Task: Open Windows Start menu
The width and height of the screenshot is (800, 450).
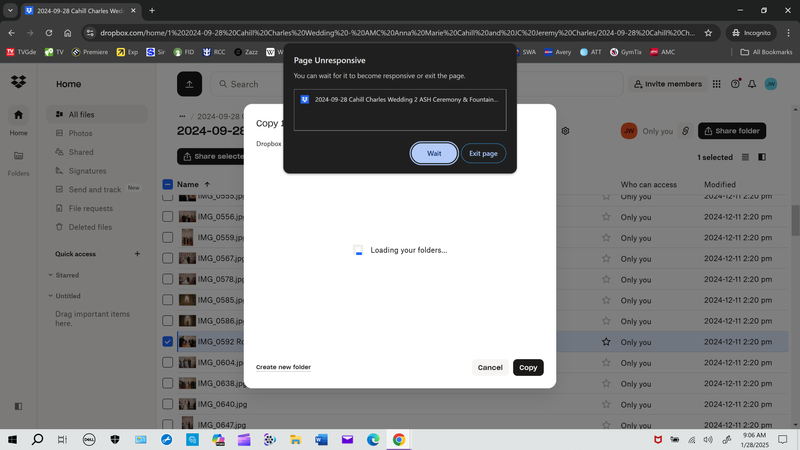Action: (12, 439)
